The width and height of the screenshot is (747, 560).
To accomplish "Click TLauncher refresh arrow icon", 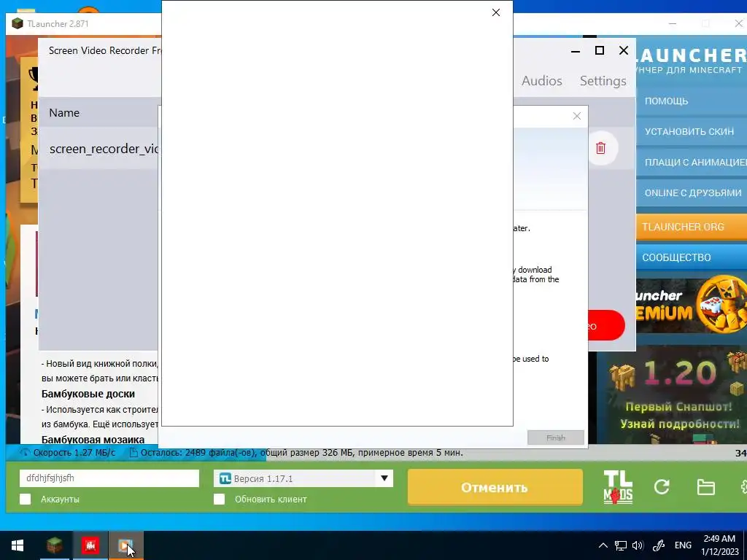I will pos(662,486).
